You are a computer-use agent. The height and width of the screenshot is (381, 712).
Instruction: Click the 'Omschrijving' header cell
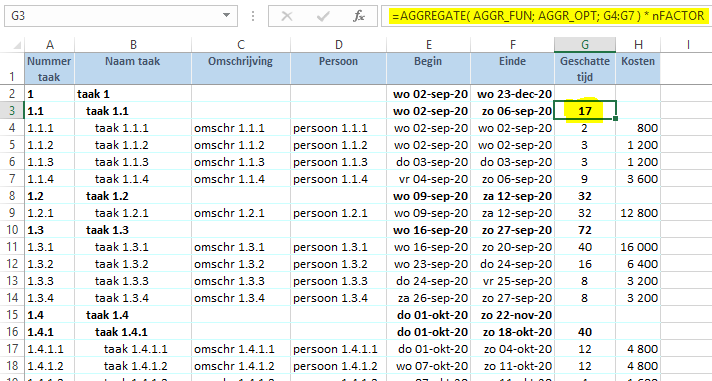click(x=241, y=69)
